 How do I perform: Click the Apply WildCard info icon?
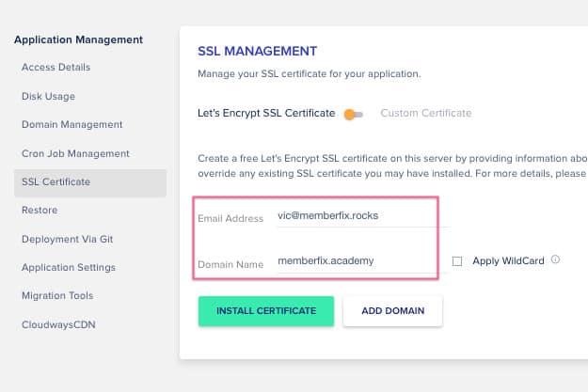point(556,259)
